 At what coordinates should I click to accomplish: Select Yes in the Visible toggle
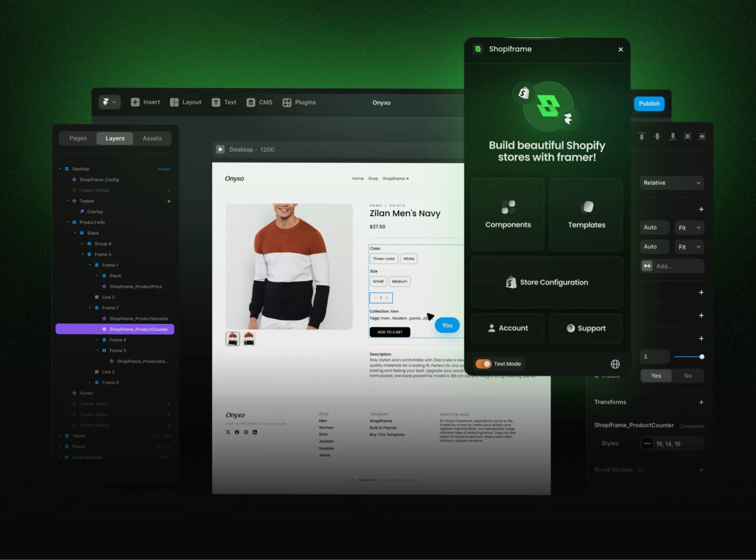(x=656, y=375)
